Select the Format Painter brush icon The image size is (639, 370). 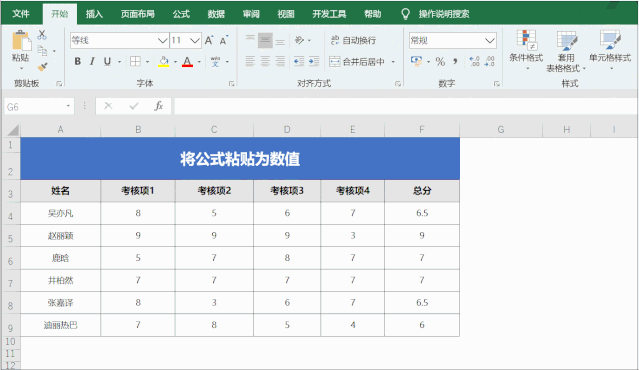(42, 66)
